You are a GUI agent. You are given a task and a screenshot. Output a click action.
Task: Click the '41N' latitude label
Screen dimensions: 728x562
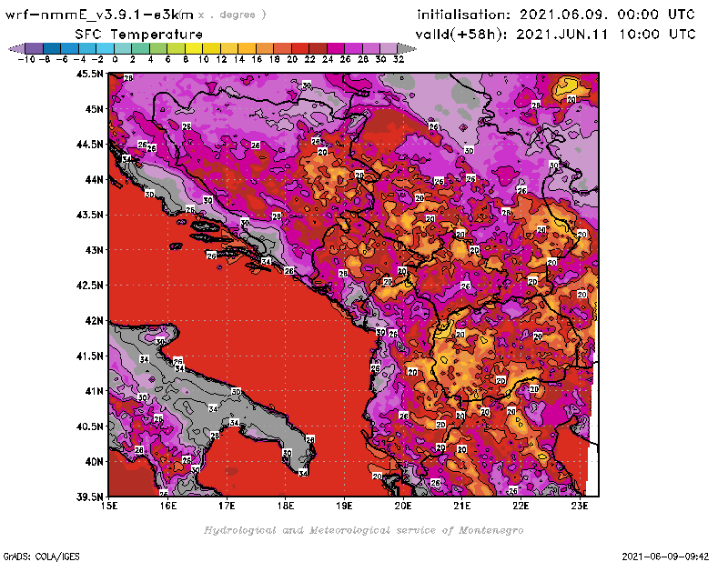(x=94, y=391)
